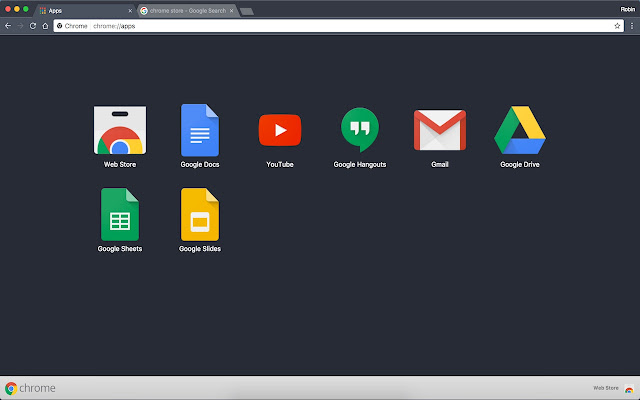Viewport: 640px width, 400px height.
Task: Open the Web Store app icon
Action: (120, 130)
